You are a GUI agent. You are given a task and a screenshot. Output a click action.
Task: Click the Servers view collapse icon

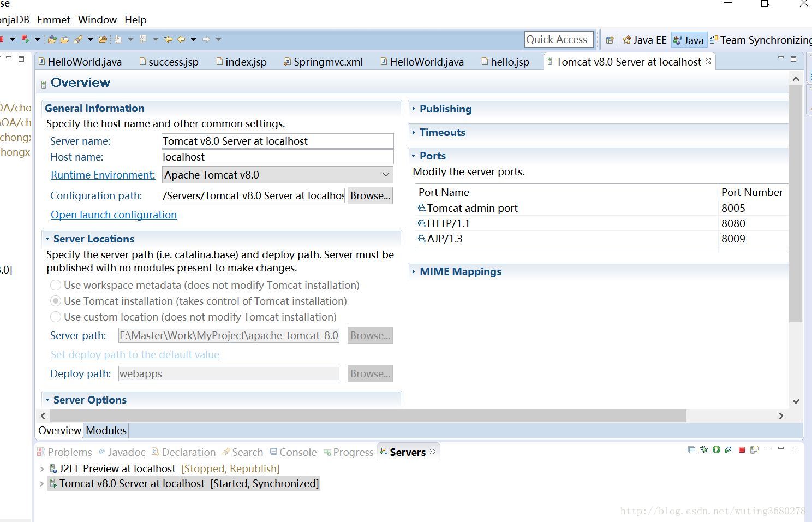click(x=691, y=450)
